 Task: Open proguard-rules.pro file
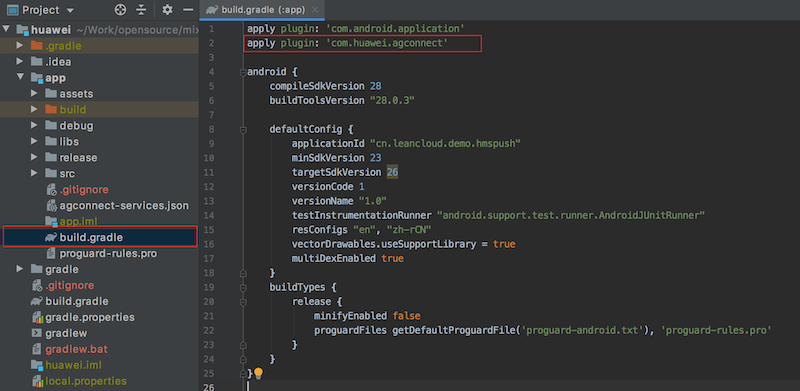(108, 253)
